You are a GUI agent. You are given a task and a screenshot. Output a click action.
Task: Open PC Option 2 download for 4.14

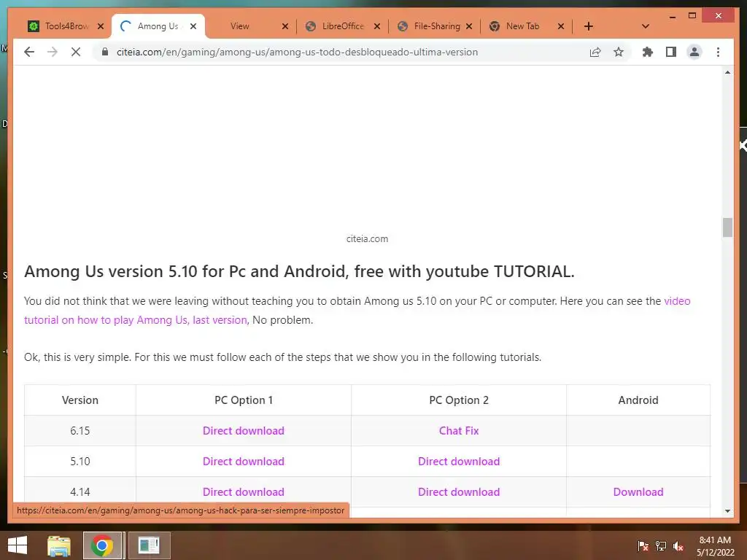pos(459,492)
